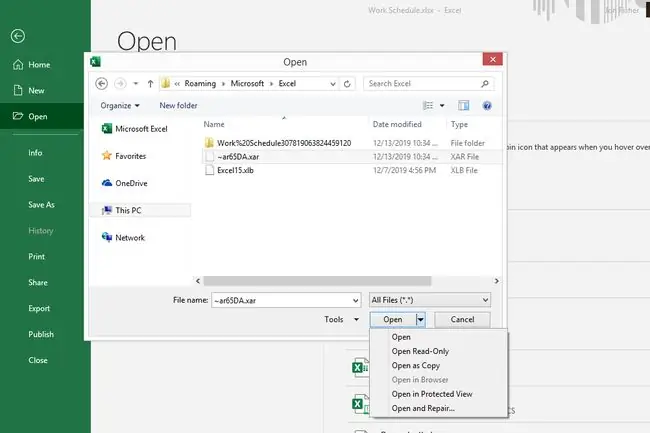Open the Print page

pyautogui.click(x=36, y=256)
